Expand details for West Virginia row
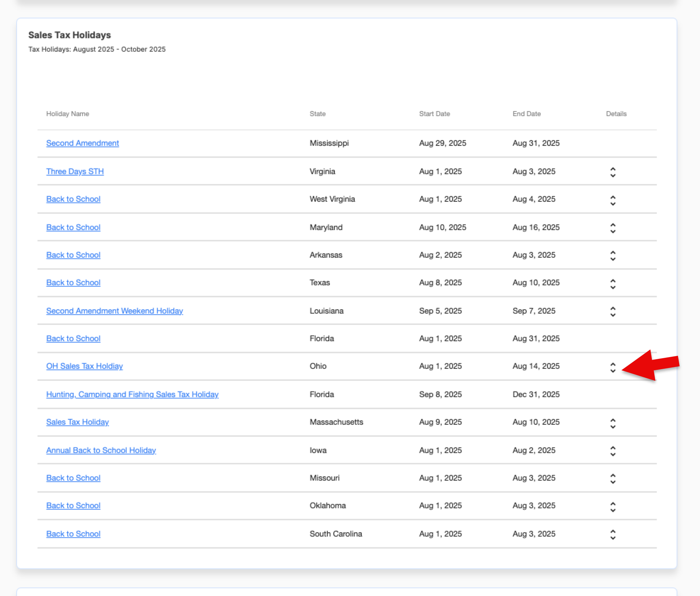Screen dimensions: 700x596 (613, 200)
